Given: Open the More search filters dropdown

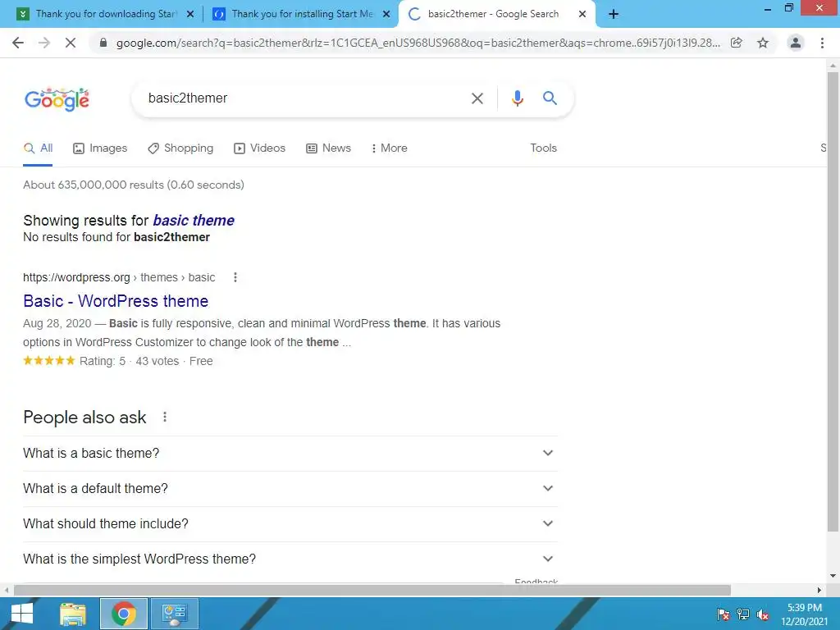Looking at the screenshot, I should click(x=389, y=148).
